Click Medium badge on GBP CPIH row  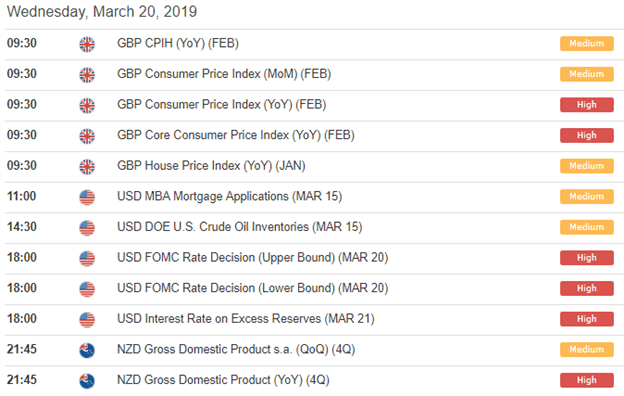click(587, 43)
